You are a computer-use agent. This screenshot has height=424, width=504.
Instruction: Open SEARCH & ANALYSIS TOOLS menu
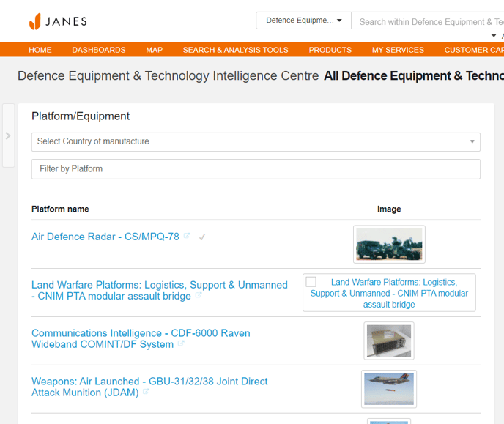coord(236,50)
